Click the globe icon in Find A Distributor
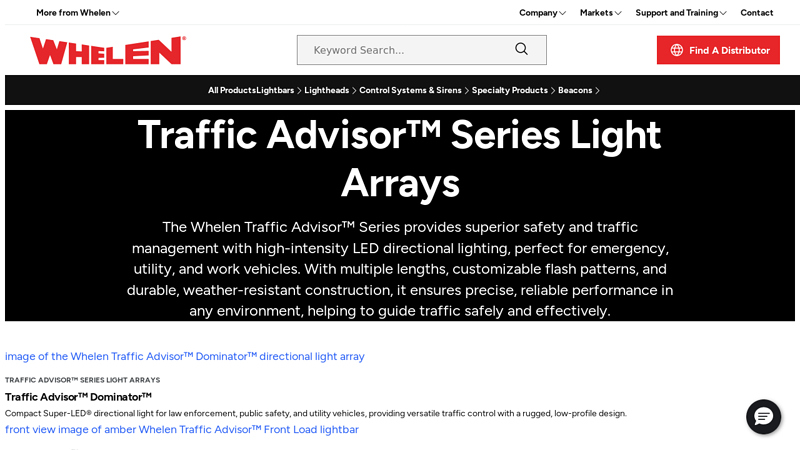Image resolution: width=800 pixels, height=450 pixels. tap(677, 50)
